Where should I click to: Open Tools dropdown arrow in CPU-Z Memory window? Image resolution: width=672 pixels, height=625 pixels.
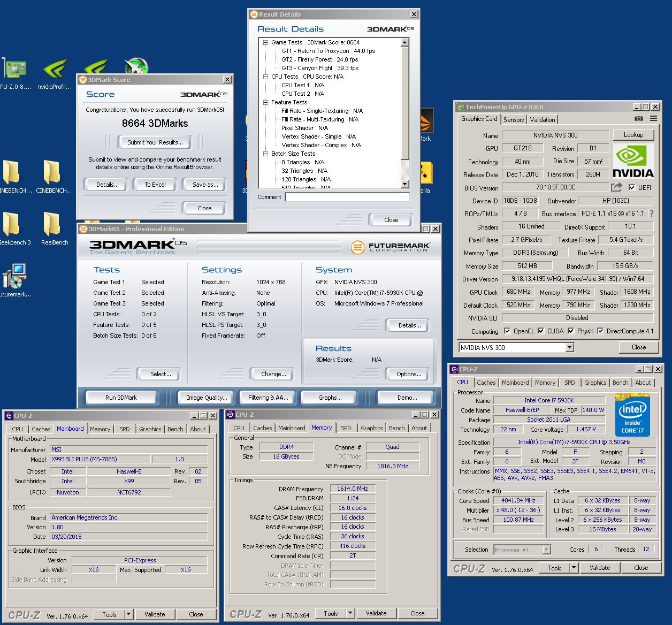[350, 613]
